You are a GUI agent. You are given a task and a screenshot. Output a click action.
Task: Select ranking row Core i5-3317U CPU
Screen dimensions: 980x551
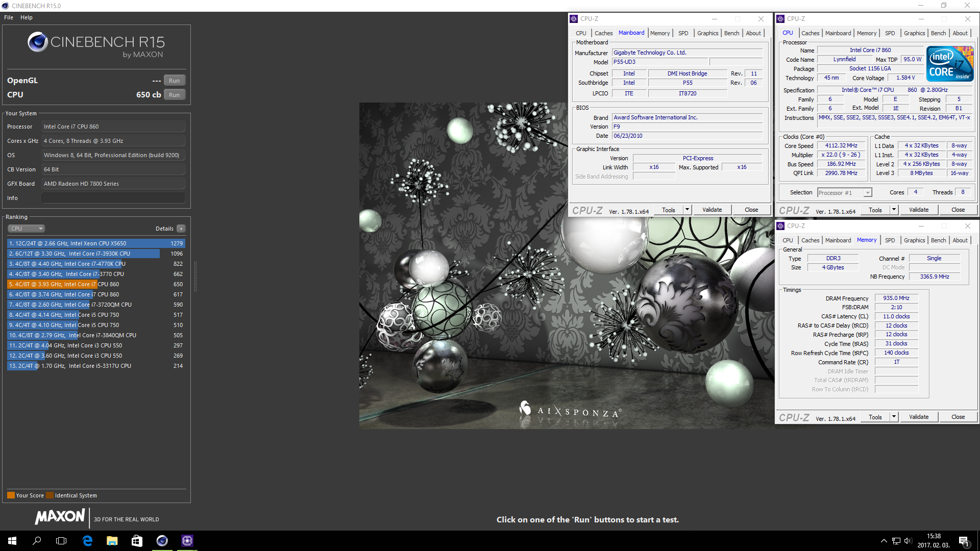click(x=96, y=366)
